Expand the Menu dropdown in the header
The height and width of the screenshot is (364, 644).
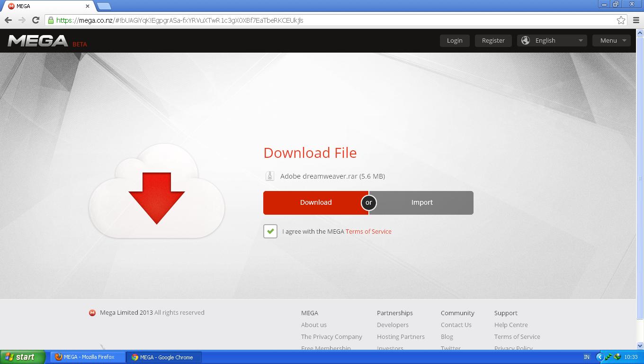point(611,40)
